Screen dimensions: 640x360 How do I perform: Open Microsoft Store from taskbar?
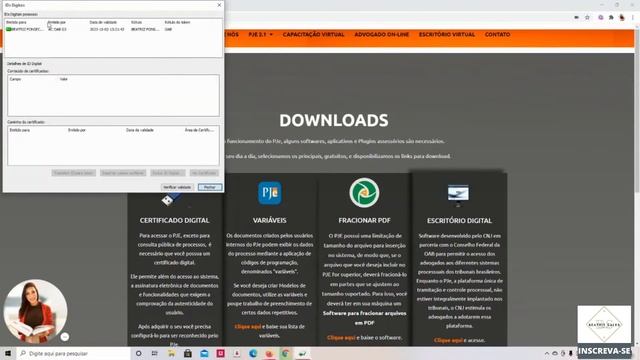click(188, 353)
